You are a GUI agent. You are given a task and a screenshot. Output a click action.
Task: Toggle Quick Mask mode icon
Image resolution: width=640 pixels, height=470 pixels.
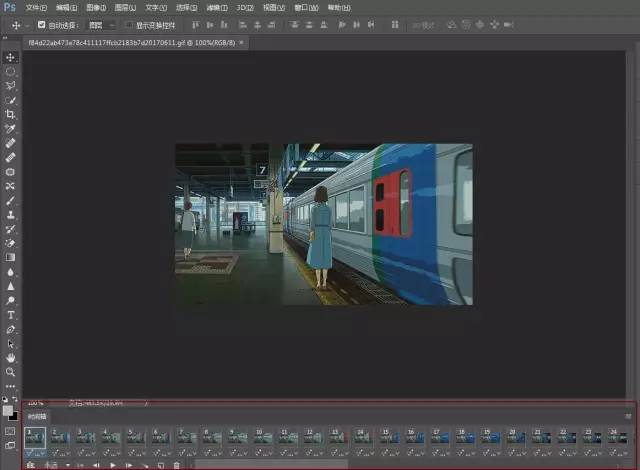[11, 431]
